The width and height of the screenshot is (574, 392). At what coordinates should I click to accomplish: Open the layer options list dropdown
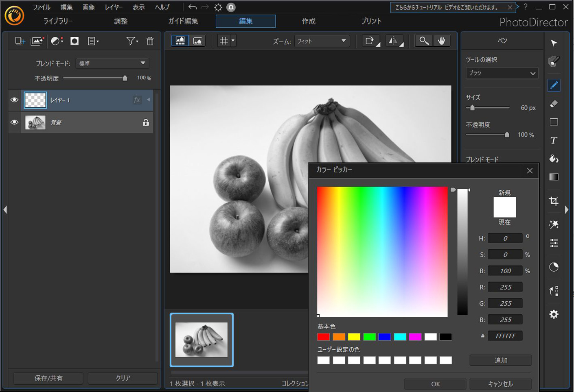coord(93,41)
